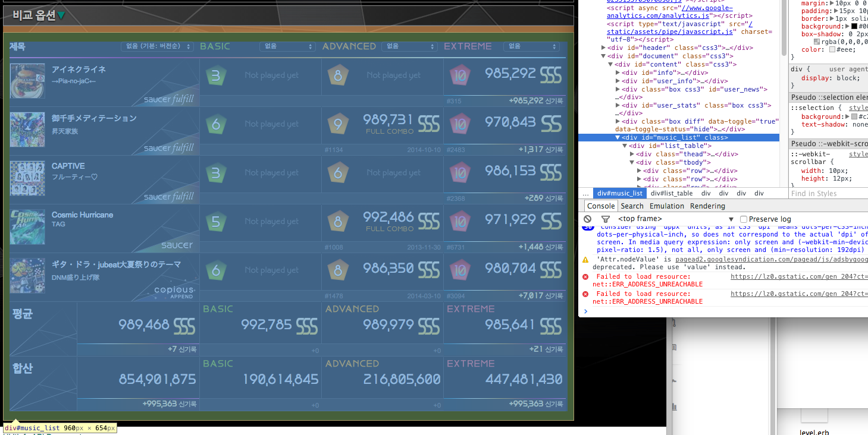This screenshot has width=868, height=435.
Task: Click the SSS rating beside 985,292 score
Action: pos(551,74)
